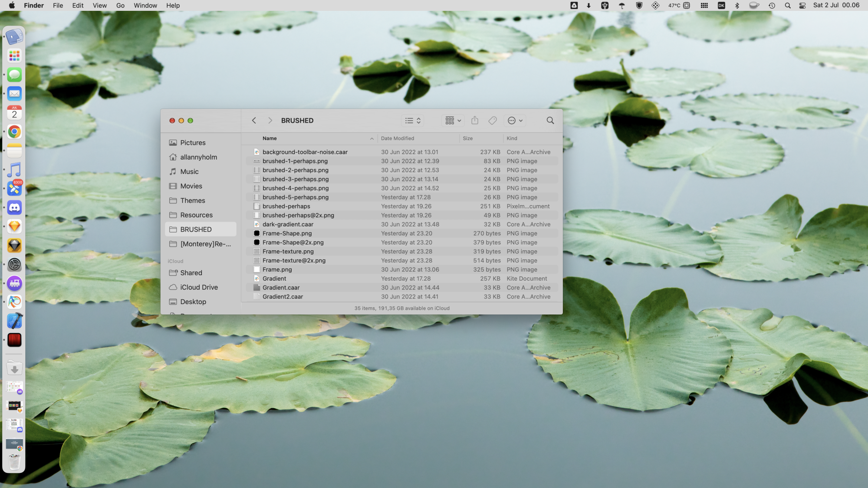Sort files by Size column
The height and width of the screenshot is (488, 868).
coord(467,138)
